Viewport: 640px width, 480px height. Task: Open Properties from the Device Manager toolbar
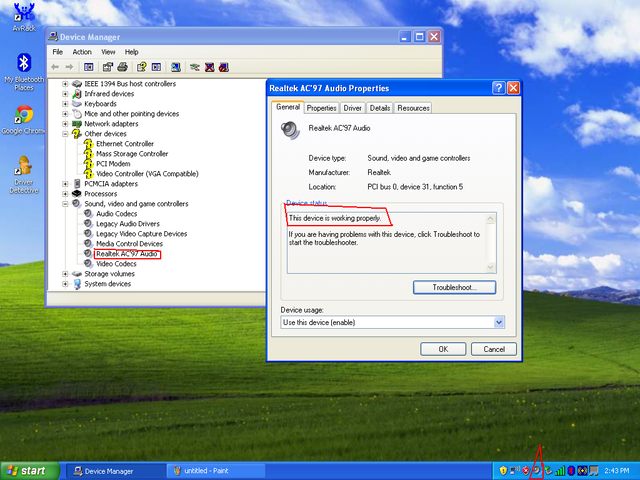[x=108, y=67]
